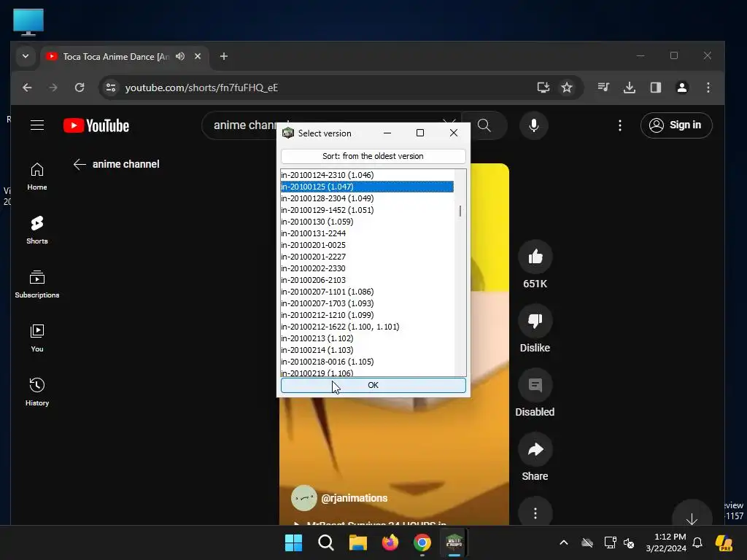Select version in-20100131-2244

tap(367, 233)
